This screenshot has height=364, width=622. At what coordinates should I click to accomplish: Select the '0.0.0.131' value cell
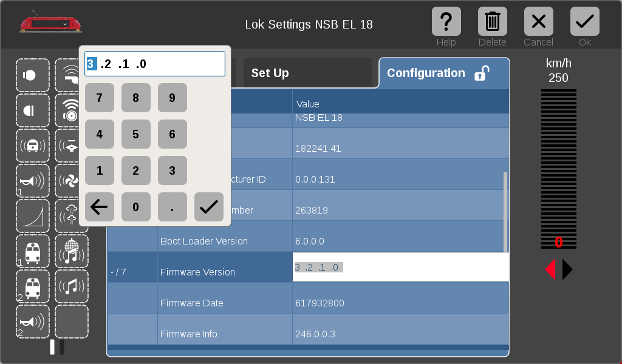point(401,174)
